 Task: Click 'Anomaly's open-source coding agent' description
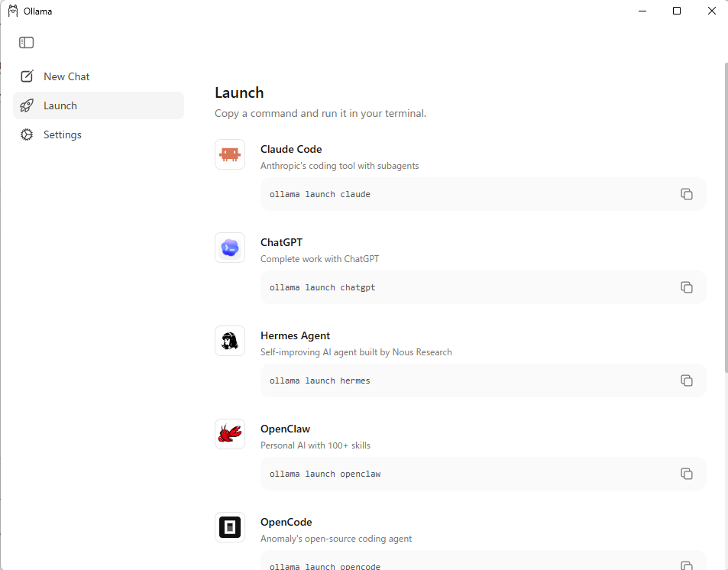click(x=336, y=539)
